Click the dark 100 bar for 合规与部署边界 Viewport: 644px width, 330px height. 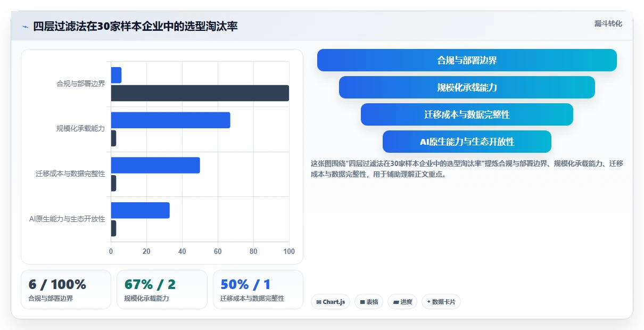[200, 93]
